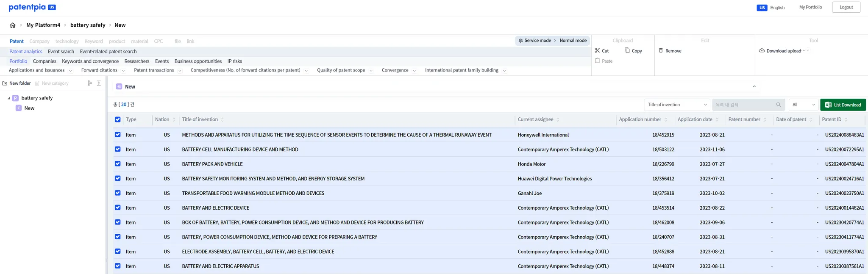Uncheck the Honeywell International row checkbox

pyautogui.click(x=117, y=135)
